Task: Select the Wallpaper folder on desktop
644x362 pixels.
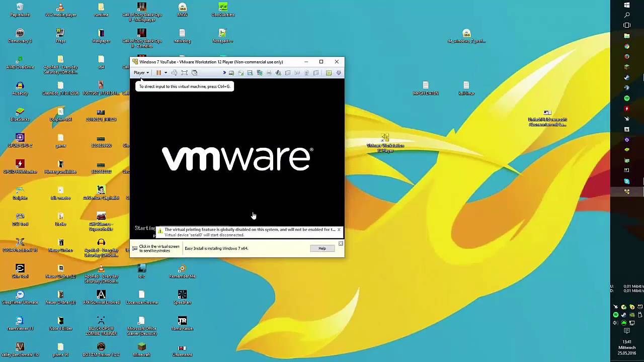Action: click(101, 36)
